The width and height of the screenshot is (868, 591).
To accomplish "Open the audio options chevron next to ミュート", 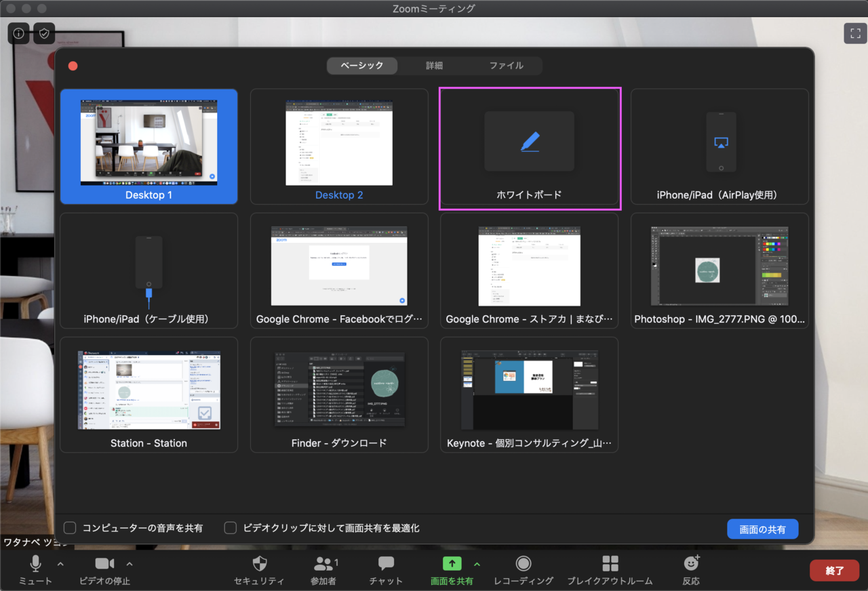I will (60, 564).
